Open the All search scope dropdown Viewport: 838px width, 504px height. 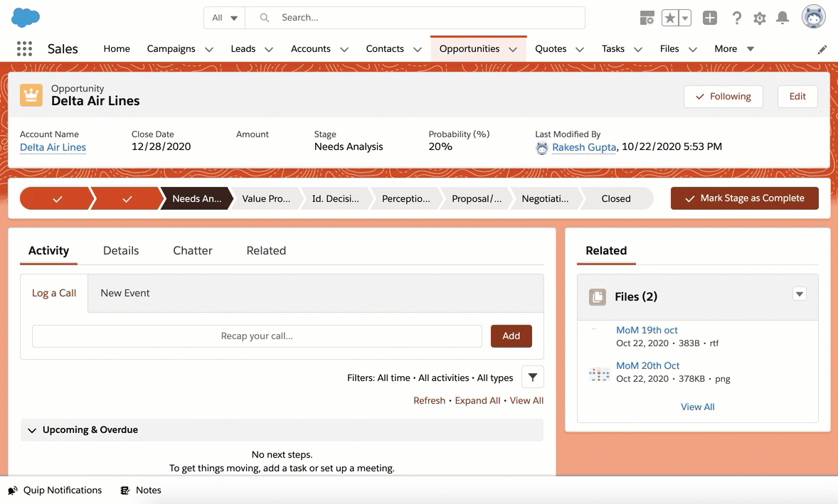[x=225, y=18]
